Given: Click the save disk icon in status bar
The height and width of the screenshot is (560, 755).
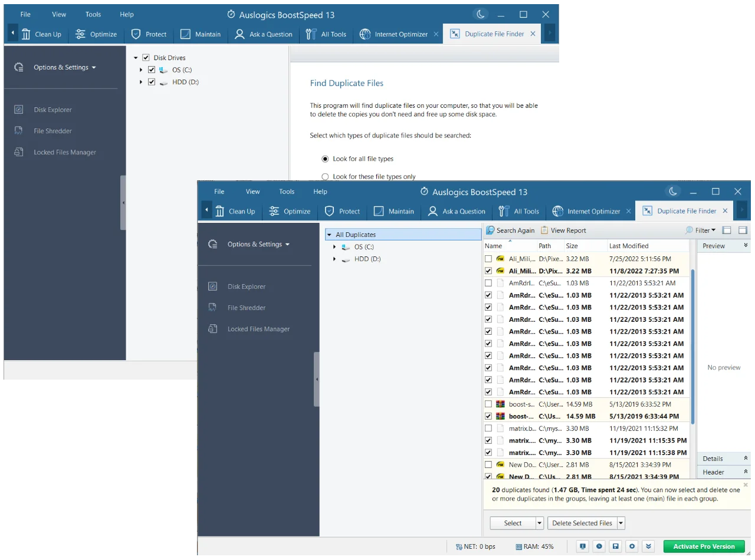Looking at the screenshot, I should click(615, 546).
